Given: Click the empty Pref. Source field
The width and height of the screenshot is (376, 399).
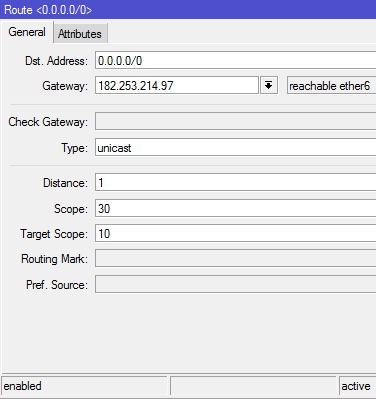Looking at the screenshot, I should pyautogui.click(x=235, y=284).
